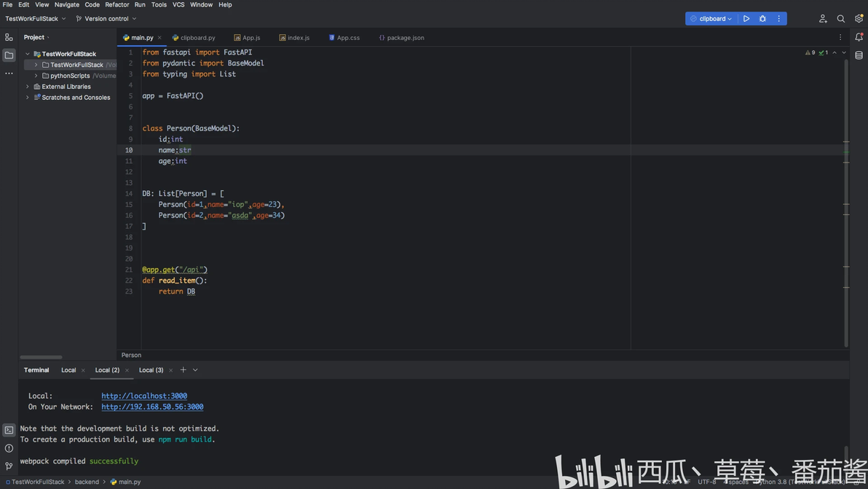The width and height of the screenshot is (868, 489).
Task: Open the Git tool window icon
Action: click(x=9, y=466)
